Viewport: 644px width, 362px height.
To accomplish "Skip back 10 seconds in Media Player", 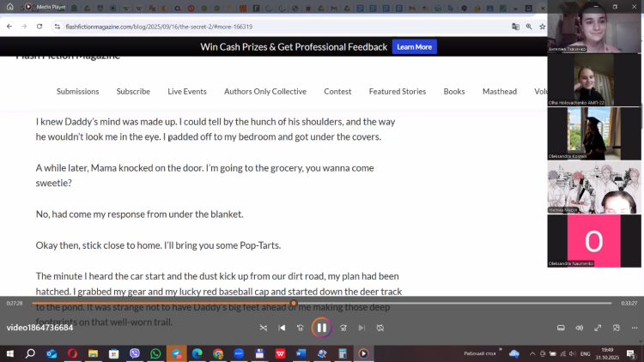I will [301, 328].
